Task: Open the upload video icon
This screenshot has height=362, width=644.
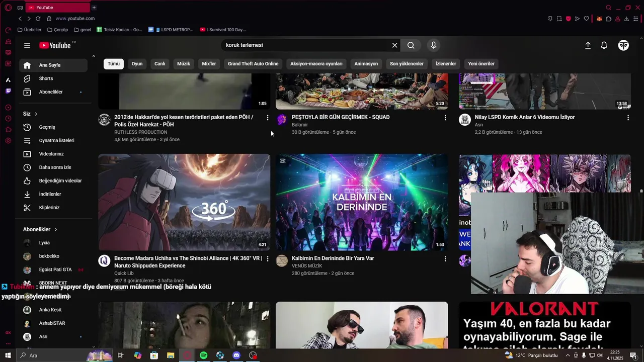Action: (x=588, y=45)
